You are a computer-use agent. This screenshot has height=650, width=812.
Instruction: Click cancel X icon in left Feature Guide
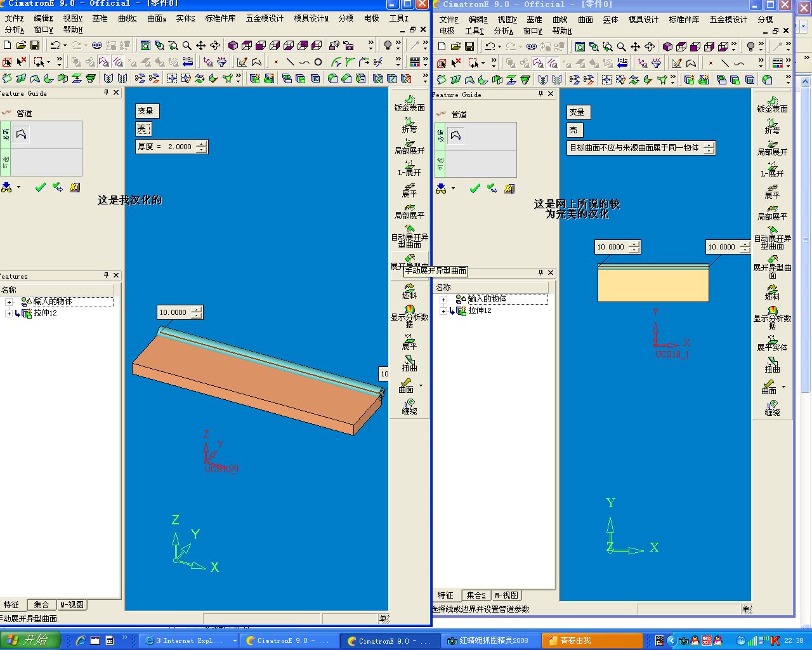75,187
